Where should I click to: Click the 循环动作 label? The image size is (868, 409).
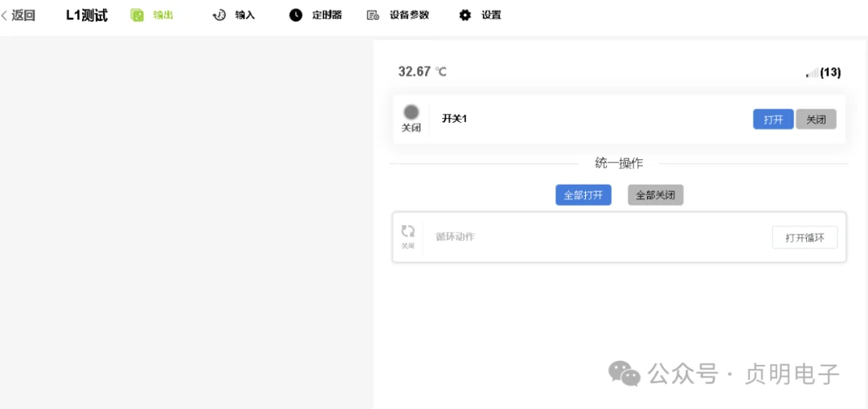tap(455, 237)
